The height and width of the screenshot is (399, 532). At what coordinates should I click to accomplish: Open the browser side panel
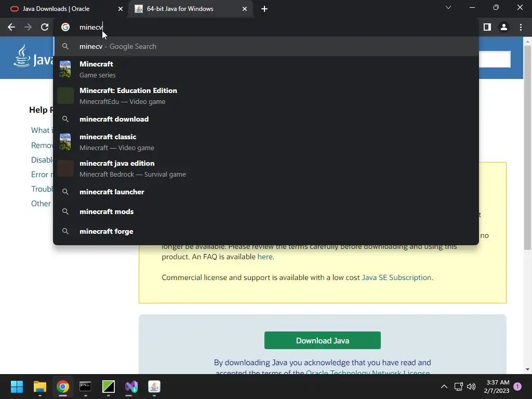point(487,27)
